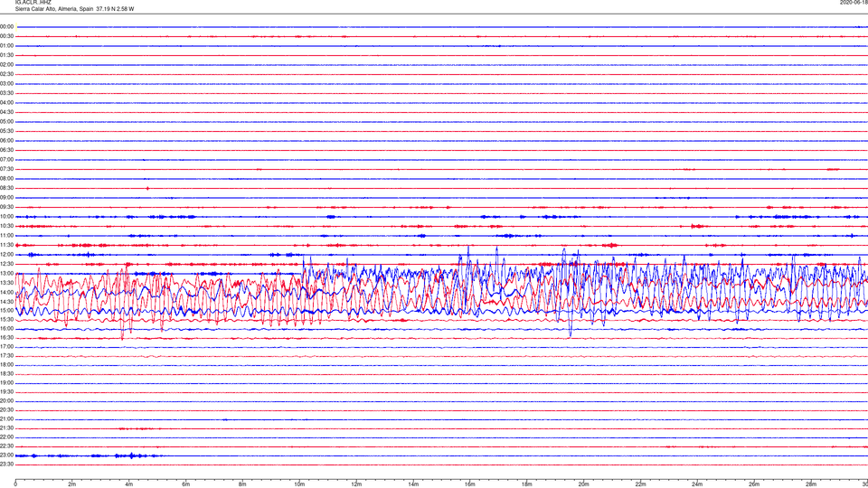Image resolution: width=868 pixels, height=488 pixels.
Task: Click the 2m tick label on time axis
Action: click(x=72, y=484)
